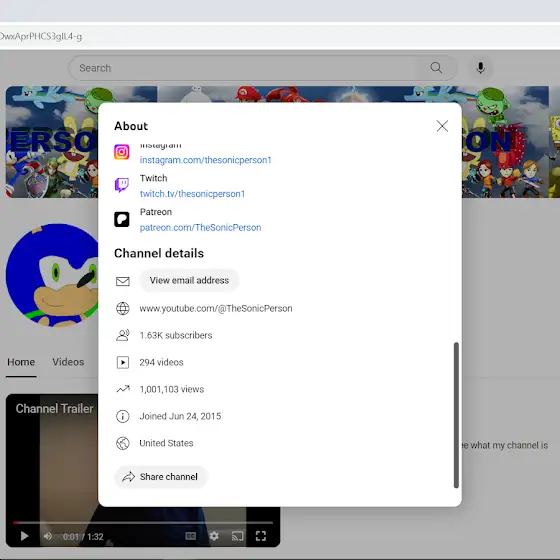Select the United States text
The image size is (560, 560).
(x=166, y=443)
